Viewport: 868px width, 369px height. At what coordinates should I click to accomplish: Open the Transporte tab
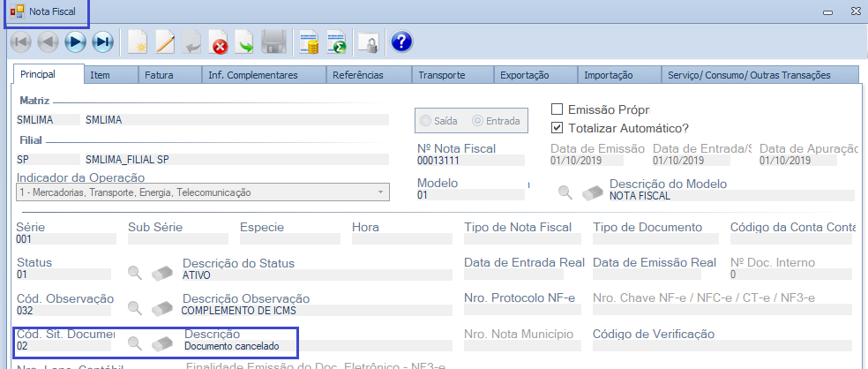coord(453,75)
